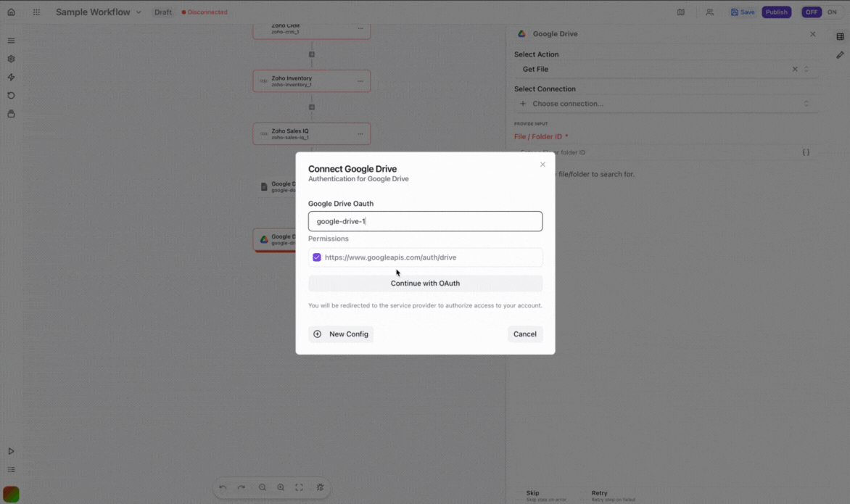Open the history icon in the left sidebar
This screenshot has height=504, width=850.
[11, 95]
